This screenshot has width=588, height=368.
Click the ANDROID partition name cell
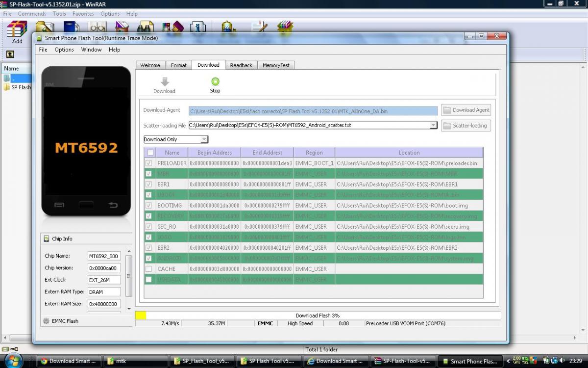click(x=172, y=259)
